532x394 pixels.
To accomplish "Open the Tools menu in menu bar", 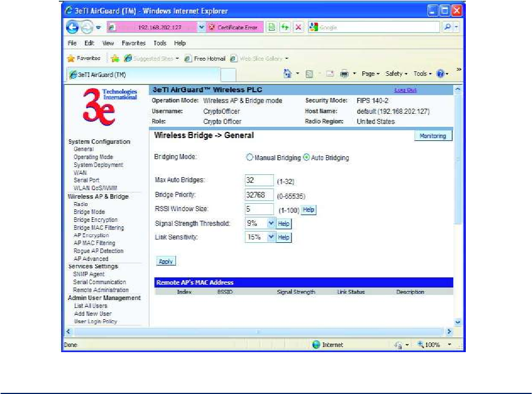I will click(160, 43).
